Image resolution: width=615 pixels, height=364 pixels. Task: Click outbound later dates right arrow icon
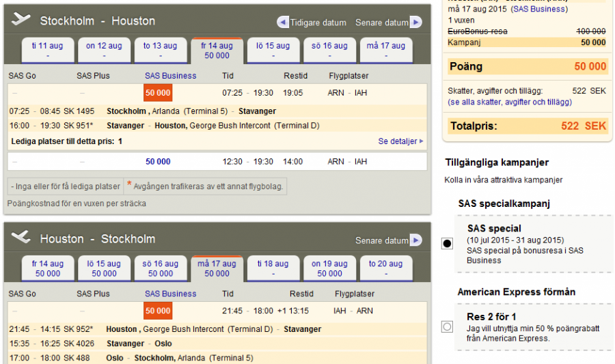pos(415,23)
